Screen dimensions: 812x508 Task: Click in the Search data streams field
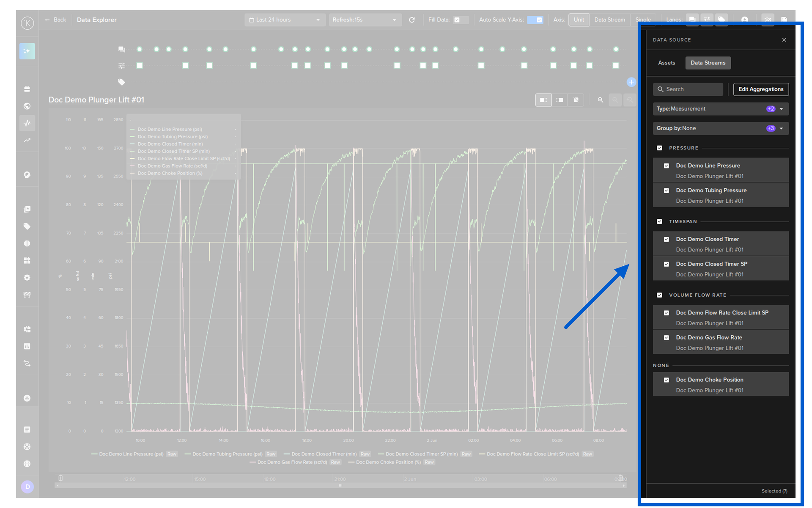click(688, 89)
